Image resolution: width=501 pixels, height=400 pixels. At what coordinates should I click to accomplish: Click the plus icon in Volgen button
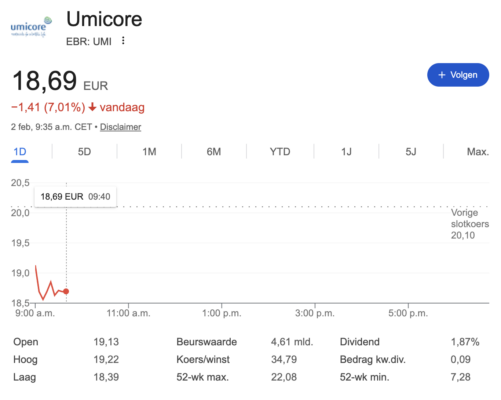tap(442, 75)
